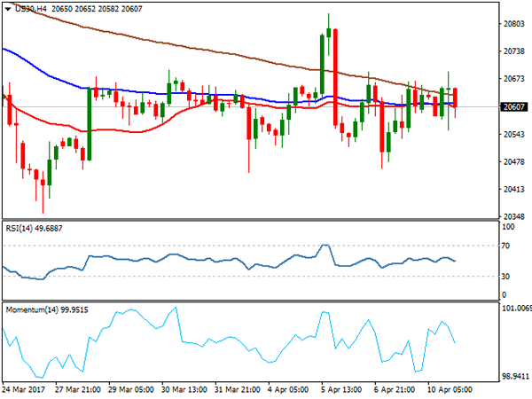This screenshot has width=532, height=399.
Task: Select the 6 Apr 21:00 time label
Action: [x=395, y=389]
